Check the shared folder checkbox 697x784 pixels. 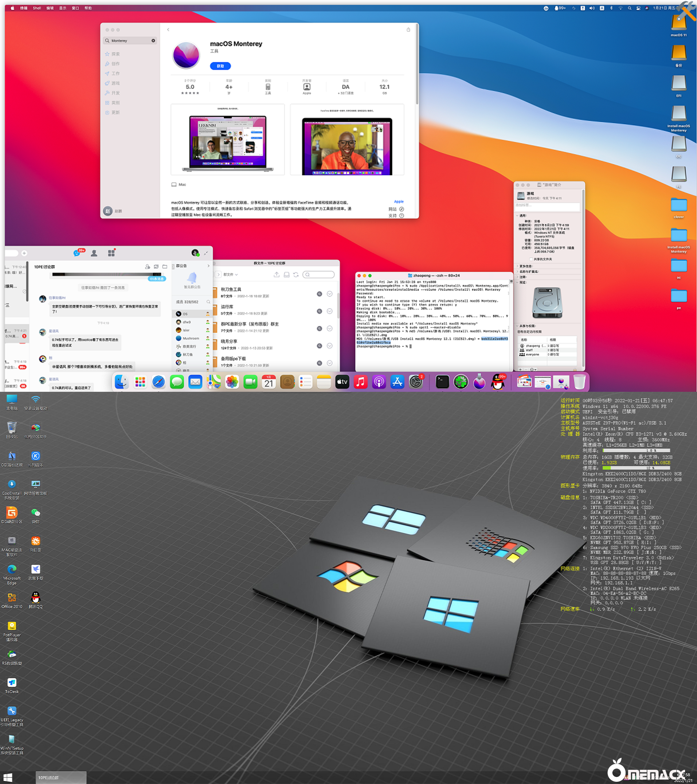click(x=531, y=259)
